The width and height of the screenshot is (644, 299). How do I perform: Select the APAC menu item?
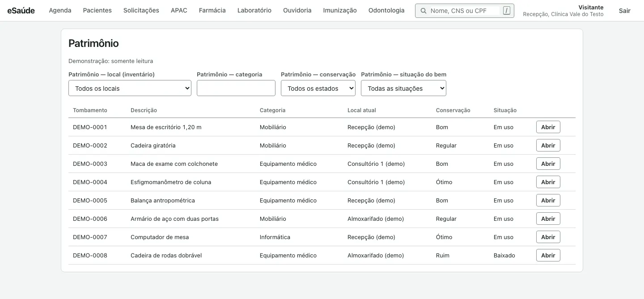pyautogui.click(x=179, y=10)
